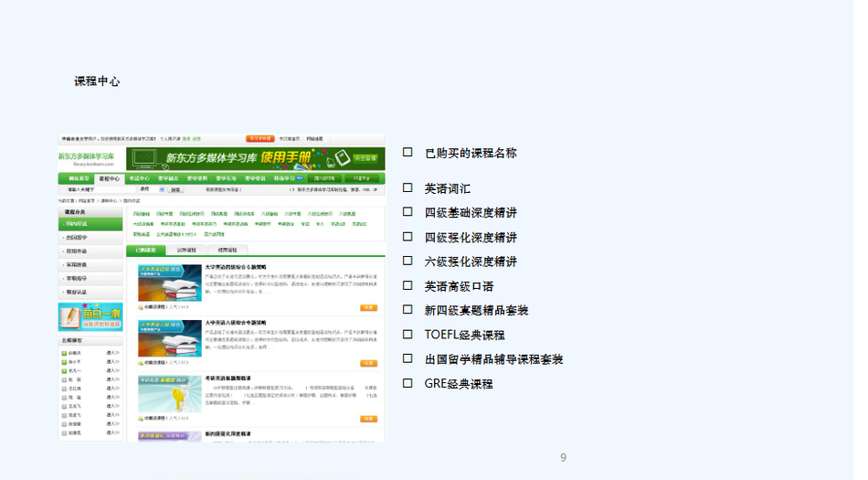868x480 pixels.
Task: Switch to the 课程中心 navigation tab
Action: click(x=109, y=178)
